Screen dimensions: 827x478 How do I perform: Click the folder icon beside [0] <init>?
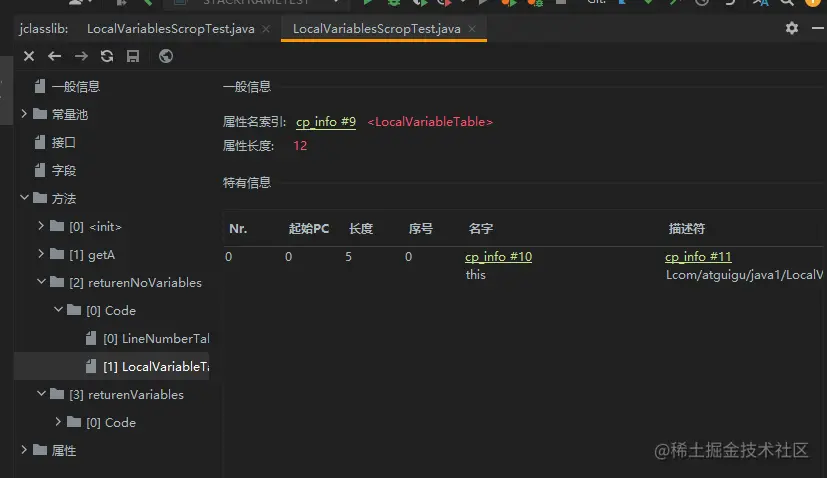tap(57, 226)
